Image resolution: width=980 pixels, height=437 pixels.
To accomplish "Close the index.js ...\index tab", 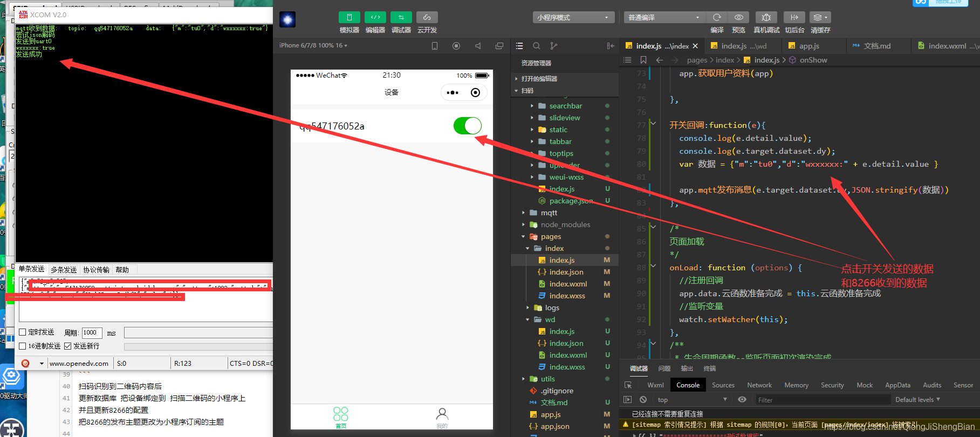I will click(695, 46).
